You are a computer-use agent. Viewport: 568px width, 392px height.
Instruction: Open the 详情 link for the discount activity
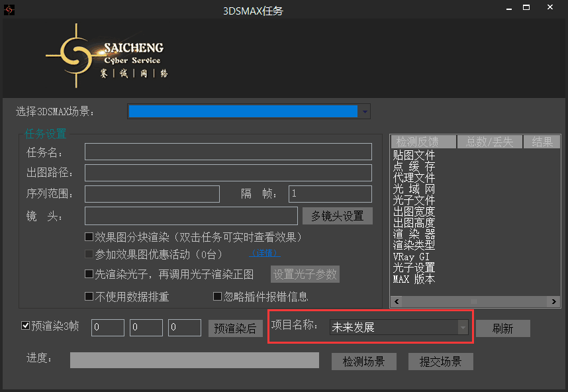coord(264,253)
